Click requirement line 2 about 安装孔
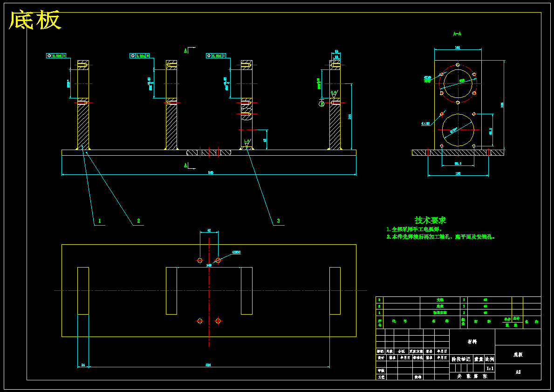 click(x=440, y=237)
